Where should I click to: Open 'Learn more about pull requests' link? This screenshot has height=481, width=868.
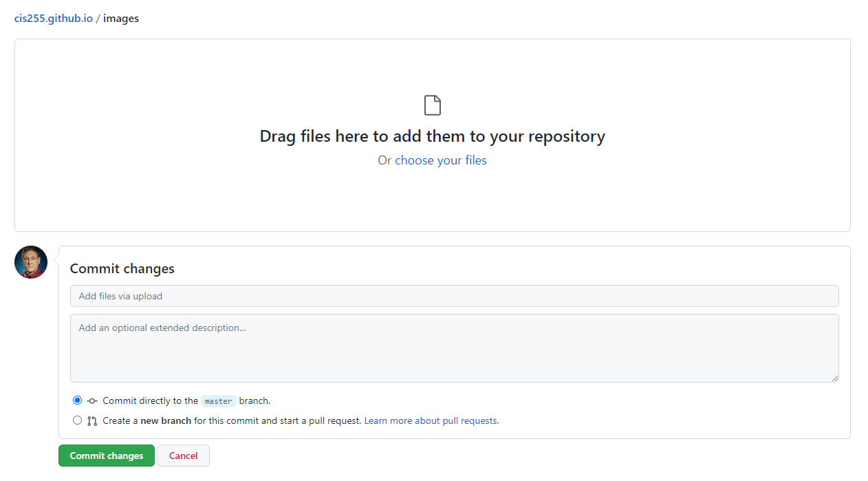pos(431,420)
